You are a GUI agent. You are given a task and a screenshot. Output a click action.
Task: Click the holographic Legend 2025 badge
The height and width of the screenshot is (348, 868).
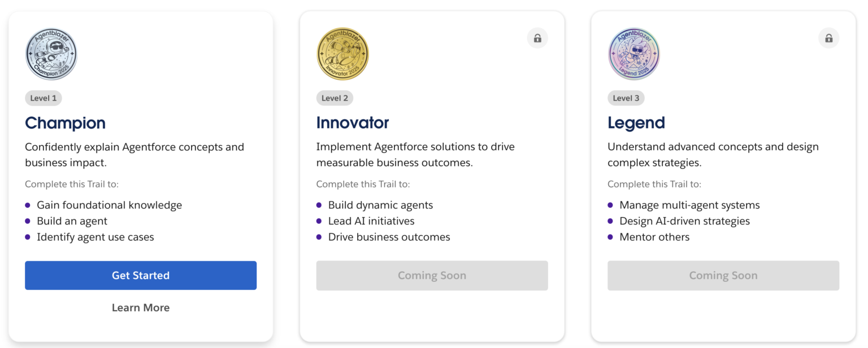tap(633, 54)
